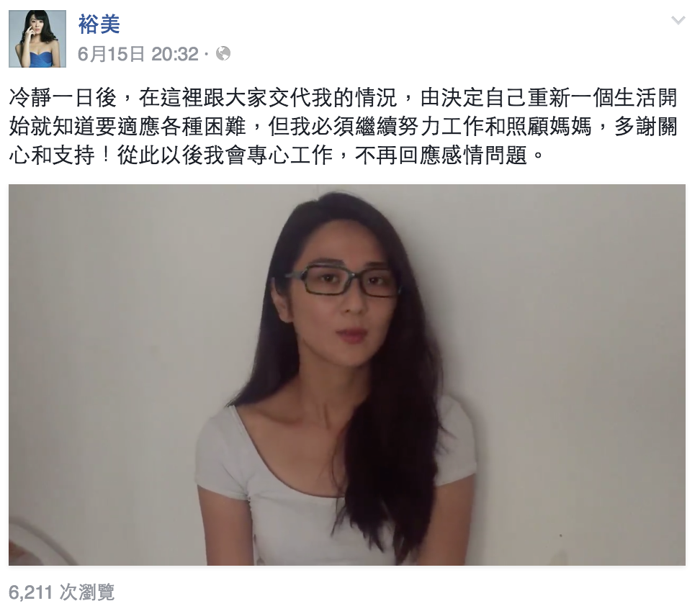Select the author name 裕美 heading

pyautogui.click(x=99, y=24)
